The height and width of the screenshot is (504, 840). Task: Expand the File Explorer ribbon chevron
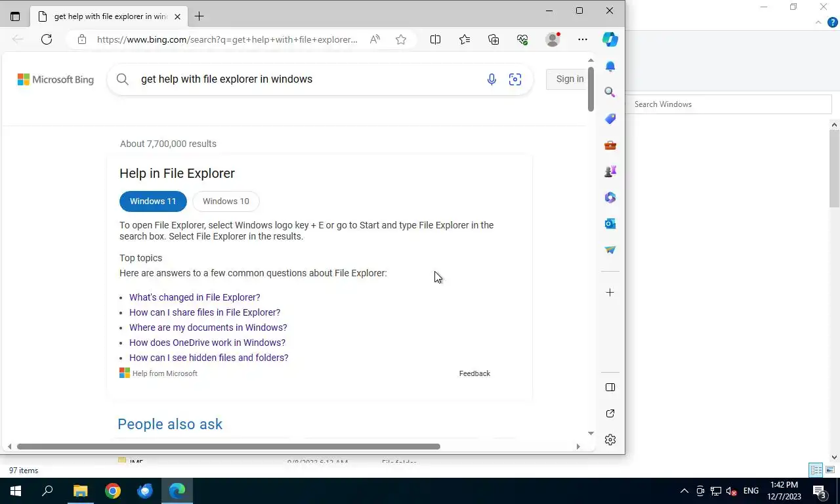point(818,22)
